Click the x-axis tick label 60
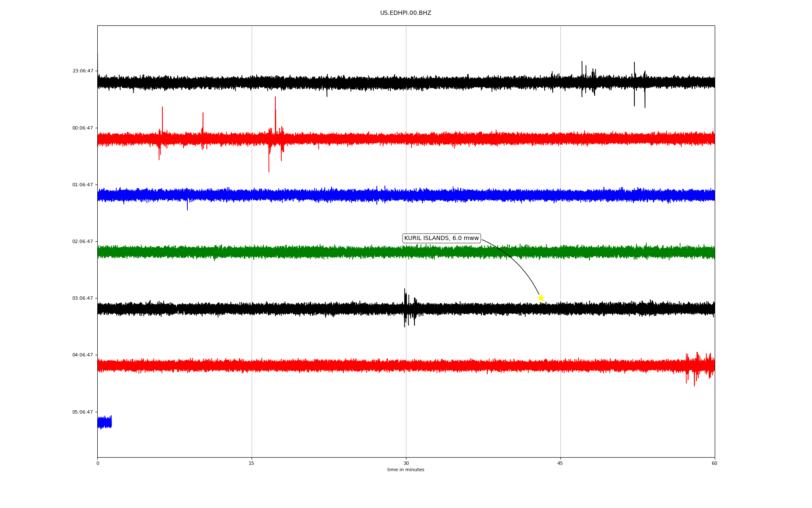812x508 pixels. [x=714, y=464]
